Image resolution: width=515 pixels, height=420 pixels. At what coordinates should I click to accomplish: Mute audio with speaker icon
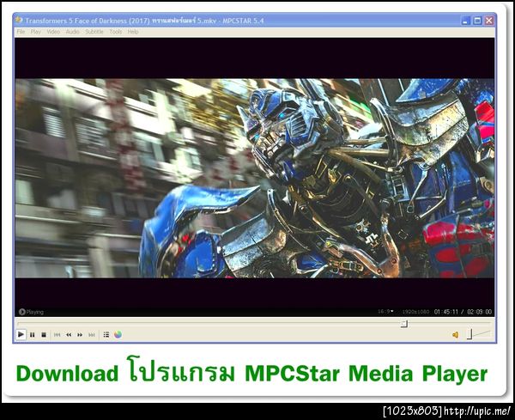455,335
